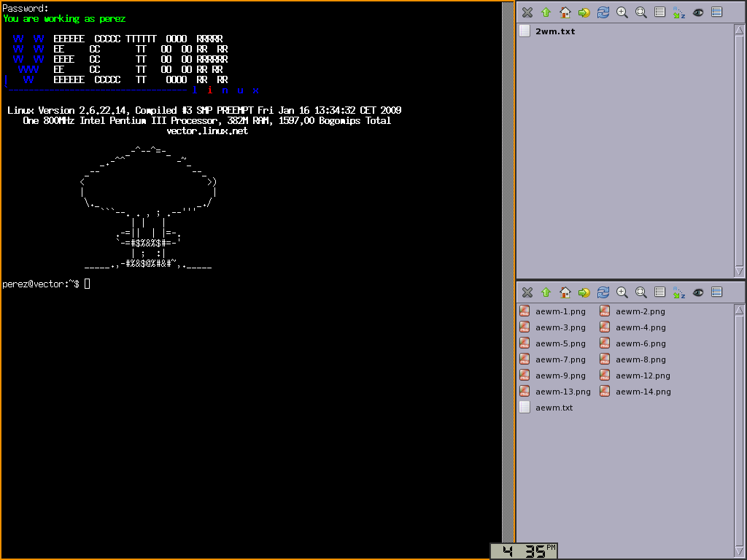The height and width of the screenshot is (560, 747).
Task: Select the aewm-1.png file
Action: point(553,311)
